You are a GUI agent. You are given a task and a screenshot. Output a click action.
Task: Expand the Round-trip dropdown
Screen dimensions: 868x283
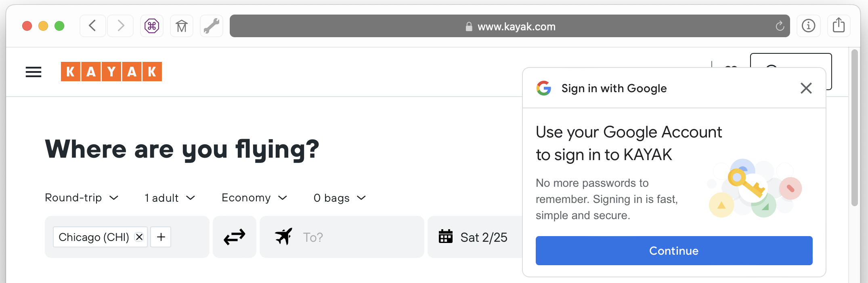pos(82,198)
